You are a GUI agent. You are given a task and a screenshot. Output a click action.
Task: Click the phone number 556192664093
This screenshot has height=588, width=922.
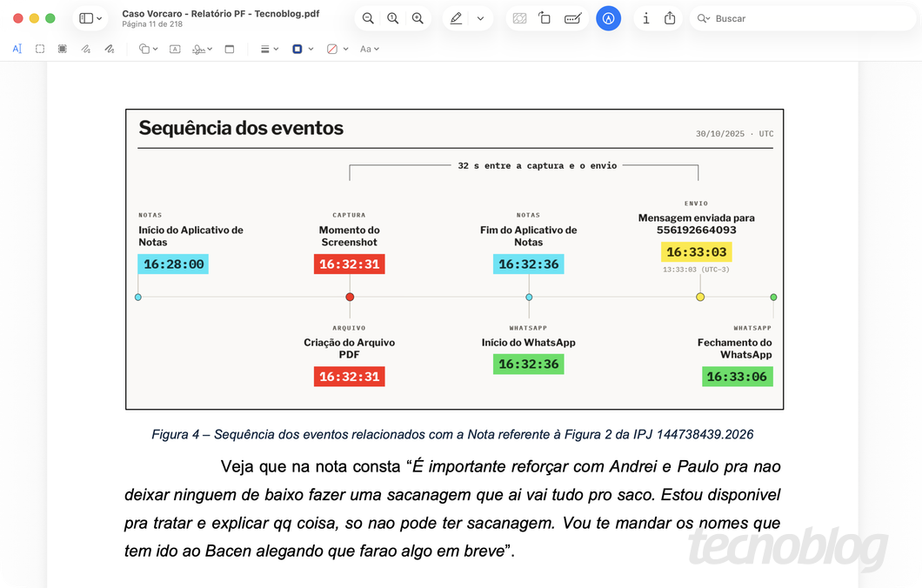(696, 230)
